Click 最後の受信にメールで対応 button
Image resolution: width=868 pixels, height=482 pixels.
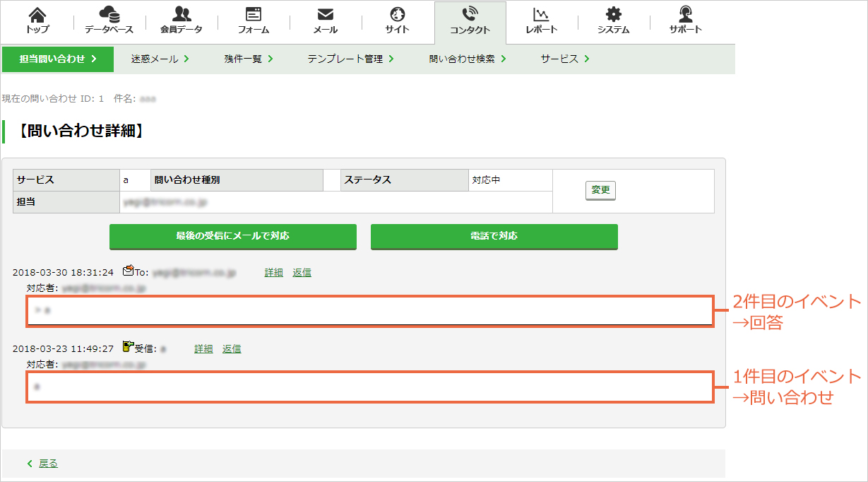coord(233,236)
